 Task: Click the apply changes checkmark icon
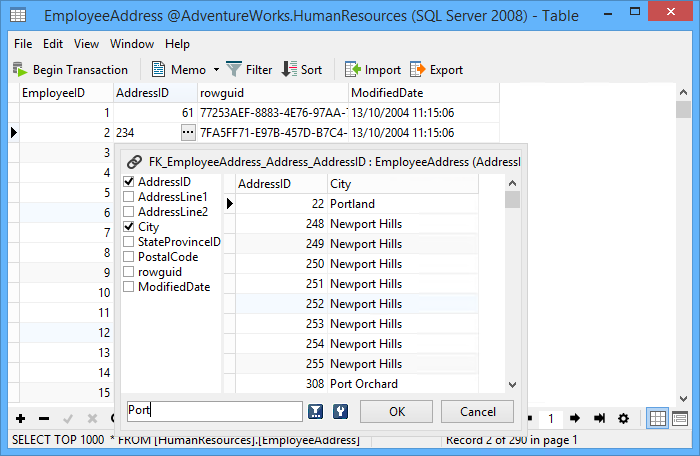(x=68, y=418)
